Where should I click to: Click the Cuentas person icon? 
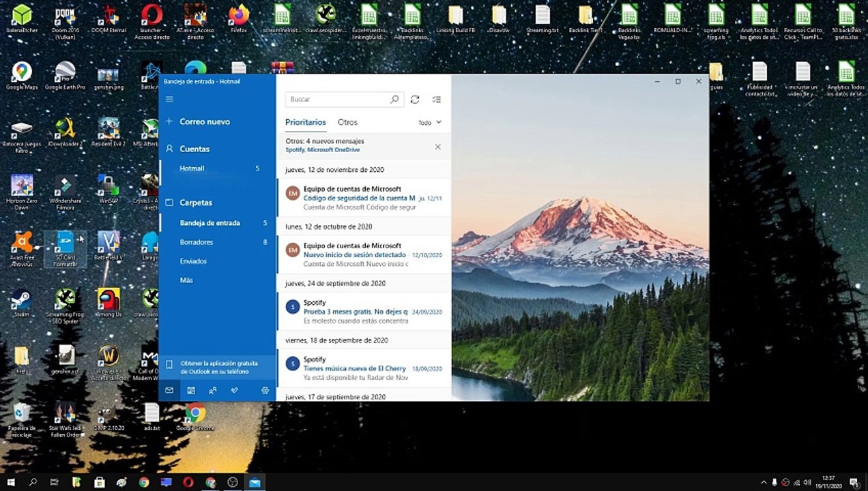point(169,149)
